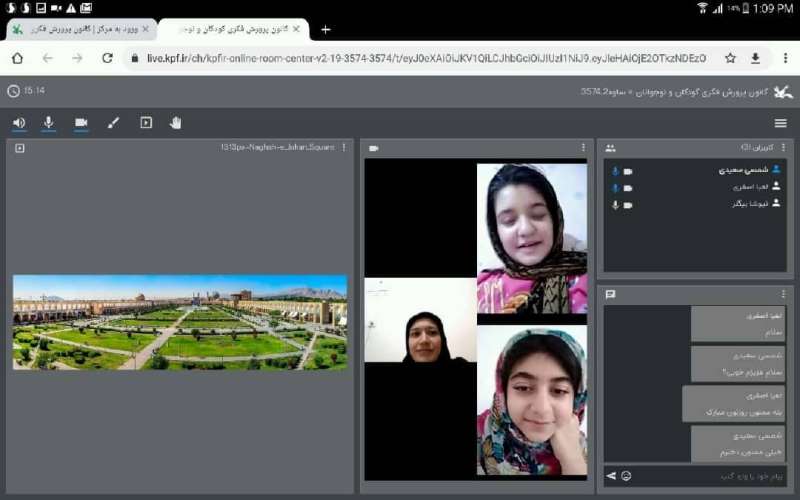
Task: Click the send message arrow icon
Action: point(611,475)
